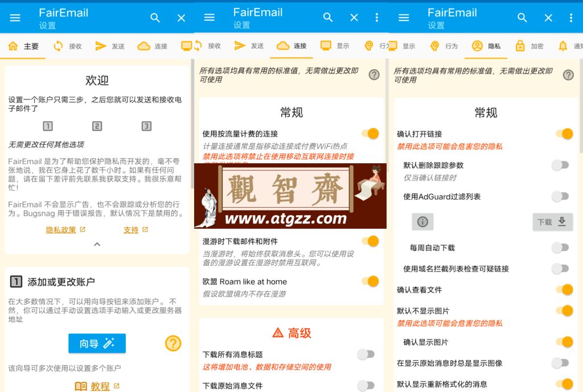Viewport: 583px width, 392px height.
Task: Select the 隐私 tab in right panel
Action: 486,46
